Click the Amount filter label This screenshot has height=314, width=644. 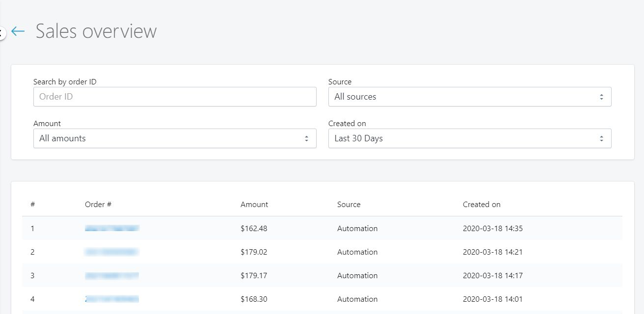(47, 124)
